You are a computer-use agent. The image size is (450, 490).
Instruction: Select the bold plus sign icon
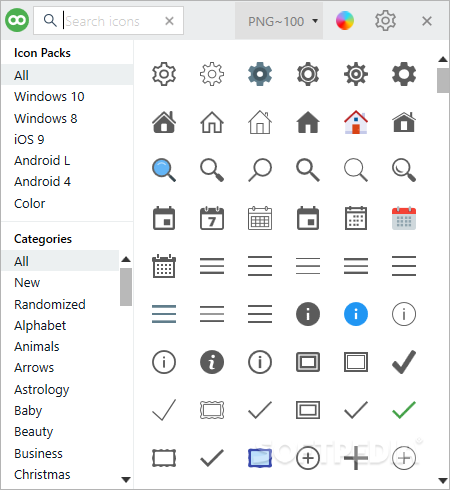click(356, 458)
